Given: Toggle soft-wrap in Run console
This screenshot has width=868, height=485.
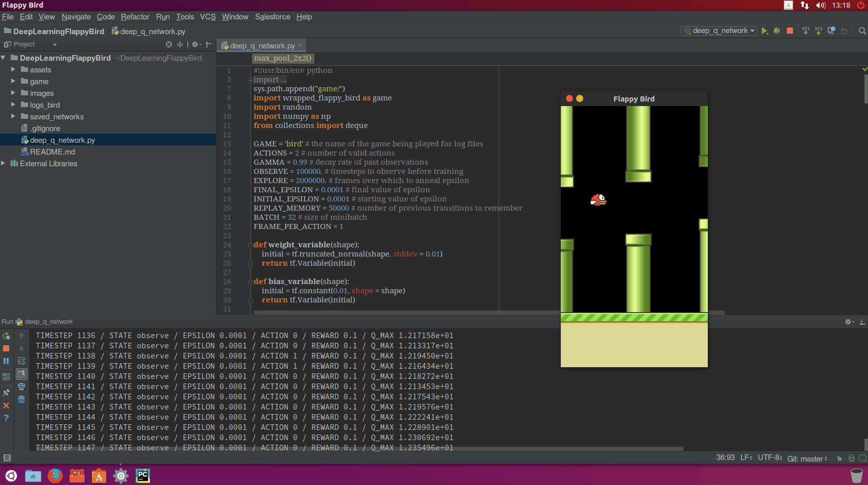Looking at the screenshot, I should point(21,361).
